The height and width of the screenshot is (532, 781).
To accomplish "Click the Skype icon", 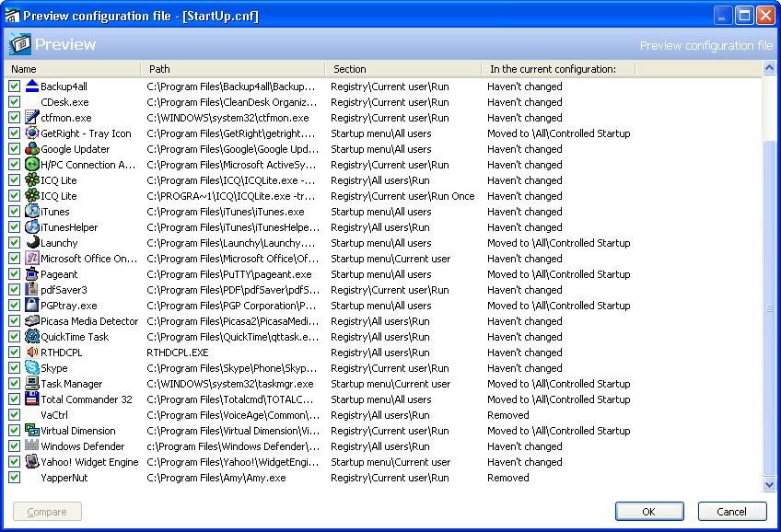I will tap(32, 368).
